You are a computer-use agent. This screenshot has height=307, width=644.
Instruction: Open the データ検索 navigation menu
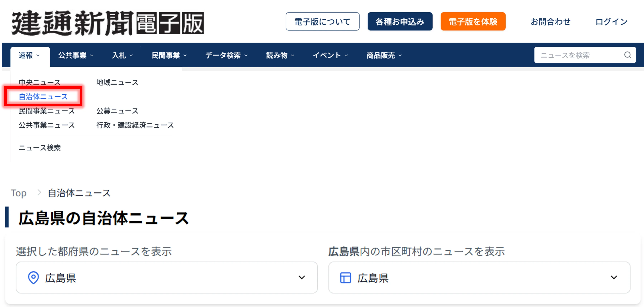226,55
